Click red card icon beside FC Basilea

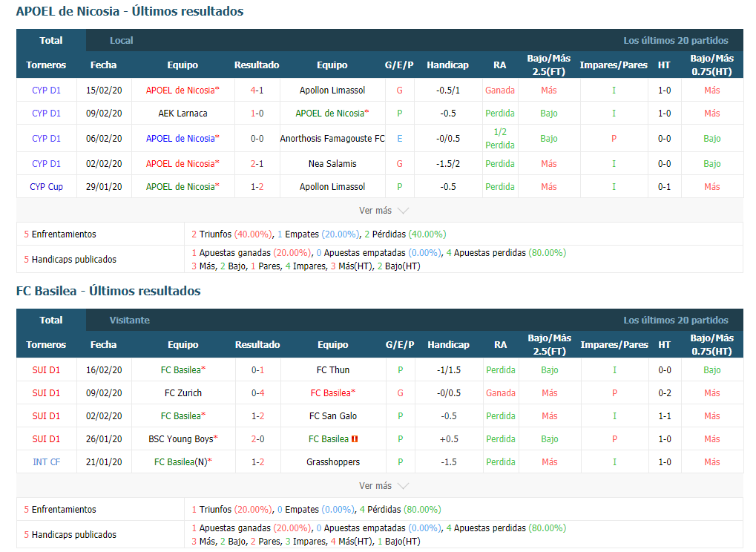click(355, 439)
